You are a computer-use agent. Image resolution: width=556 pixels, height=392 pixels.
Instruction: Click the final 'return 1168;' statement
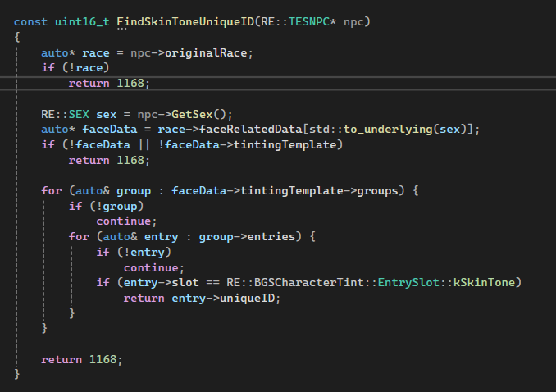tap(82, 360)
